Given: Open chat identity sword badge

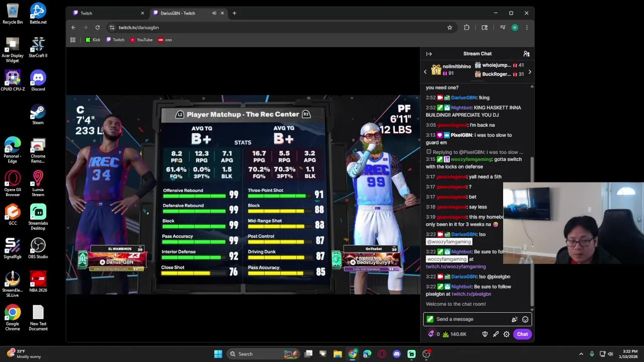Looking at the screenshot, I should click(x=430, y=319).
